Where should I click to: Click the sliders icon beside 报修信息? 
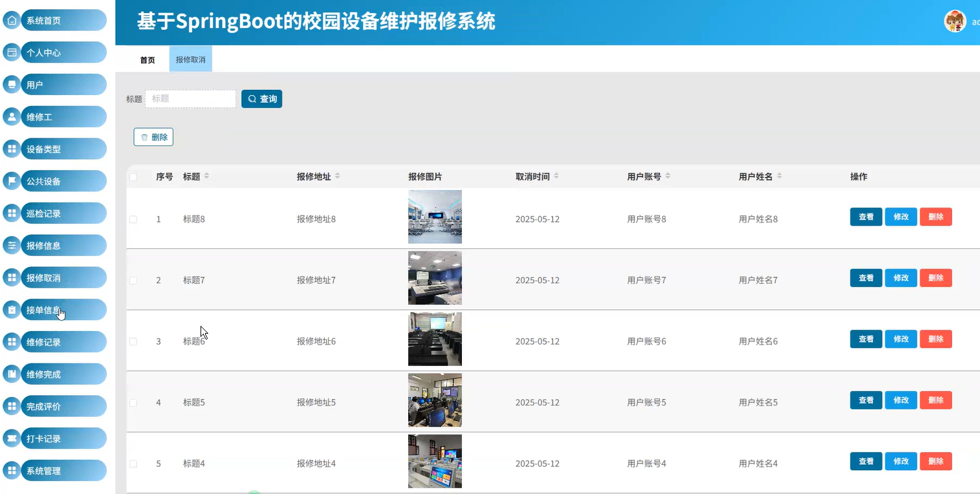12,246
